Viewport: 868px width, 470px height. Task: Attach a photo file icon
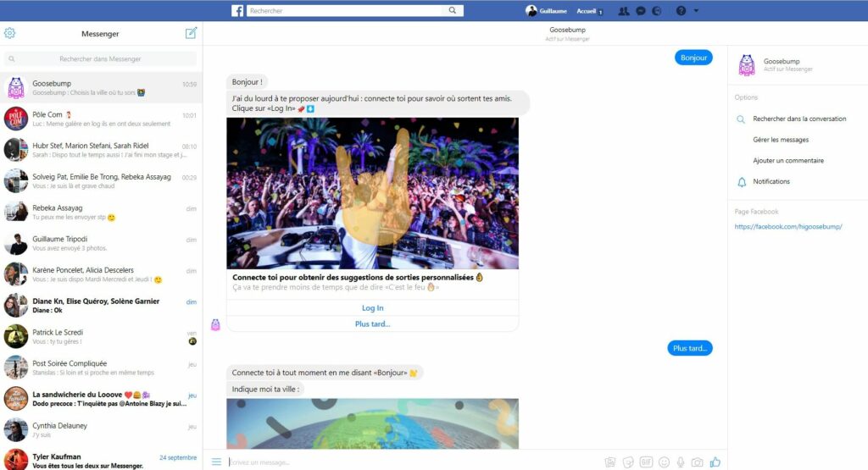click(x=610, y=462)
